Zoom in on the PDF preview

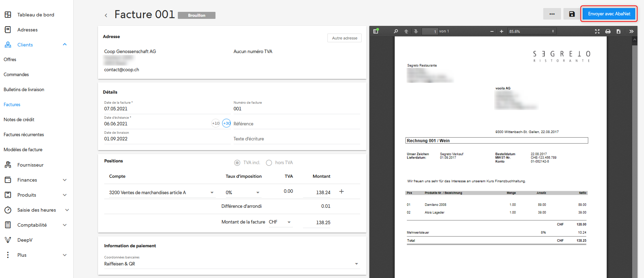[501, 31]
